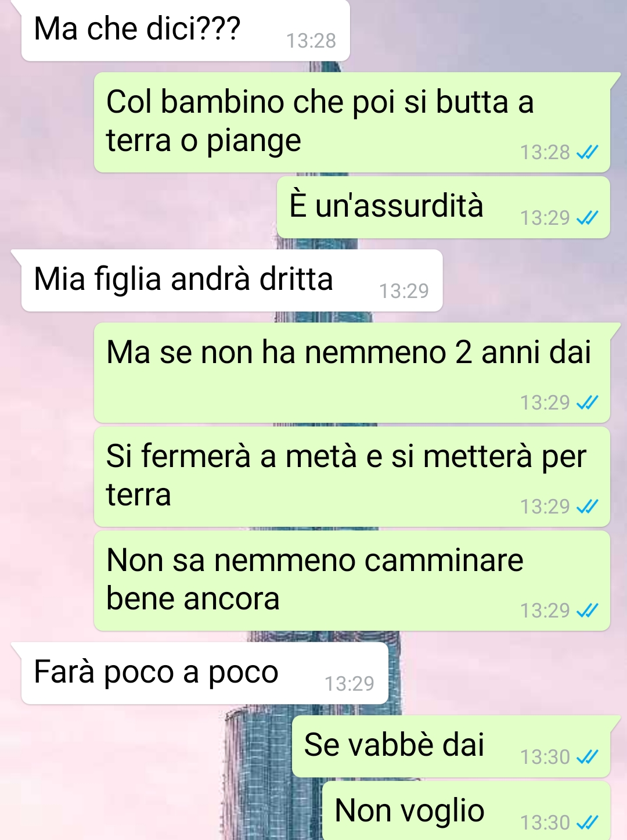Click read ticks on "Si fermerà a metà" message
Screen dimensions: 627x840
click(x=587, y=507)
